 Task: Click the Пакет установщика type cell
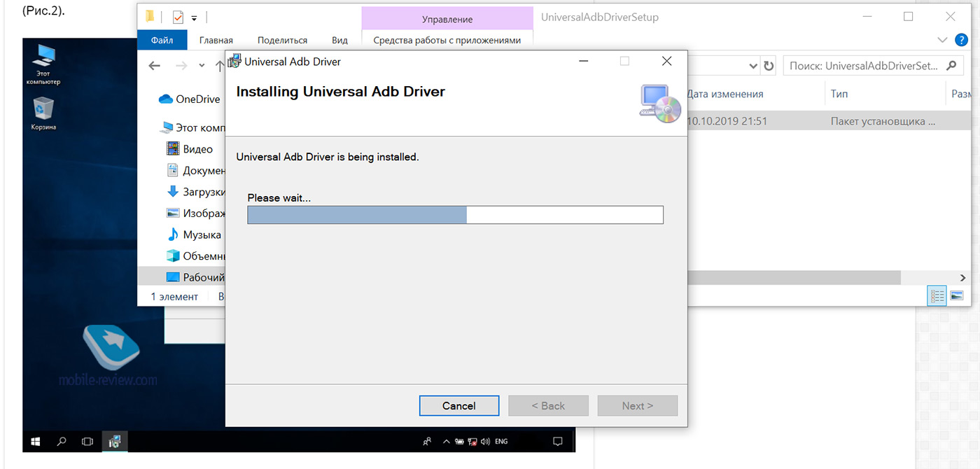tap(883, 121)
